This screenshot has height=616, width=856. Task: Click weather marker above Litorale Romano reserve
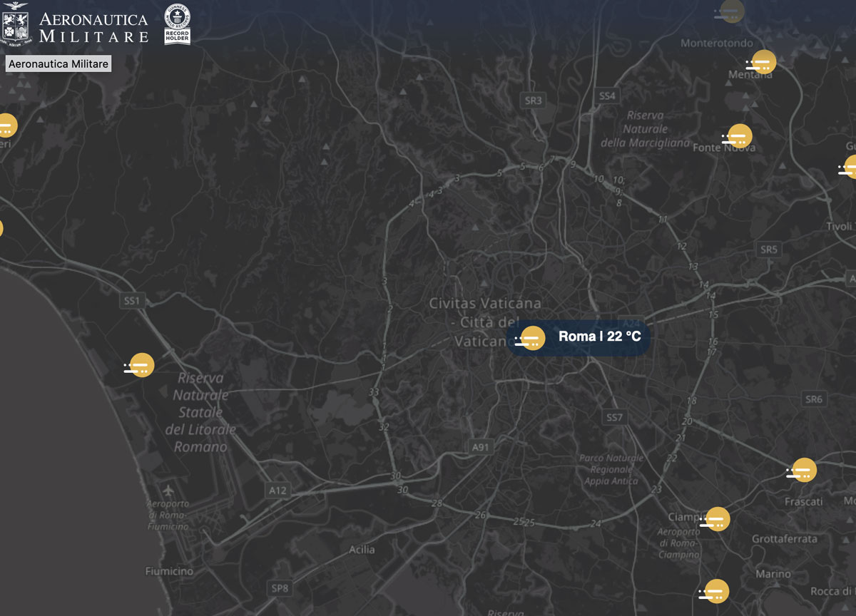[141, 366]
